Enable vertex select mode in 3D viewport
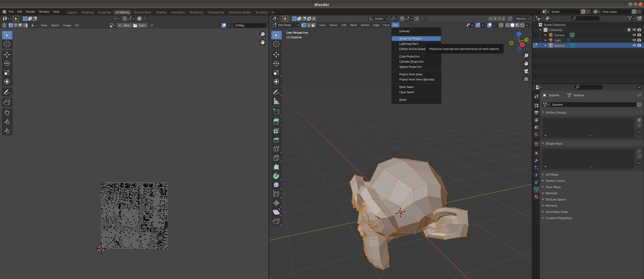Image resolution: width=644 pixels, height=279 pixels. point(304,25)
